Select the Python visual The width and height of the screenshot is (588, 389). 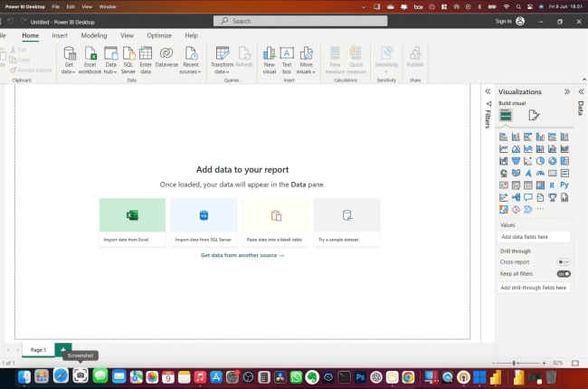[x=564, y=185]
